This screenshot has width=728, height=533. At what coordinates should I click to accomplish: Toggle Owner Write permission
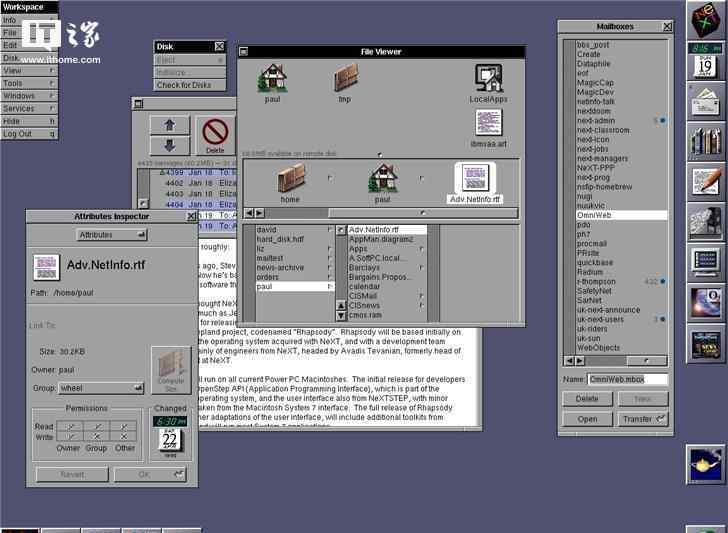[x=70, y=436]
